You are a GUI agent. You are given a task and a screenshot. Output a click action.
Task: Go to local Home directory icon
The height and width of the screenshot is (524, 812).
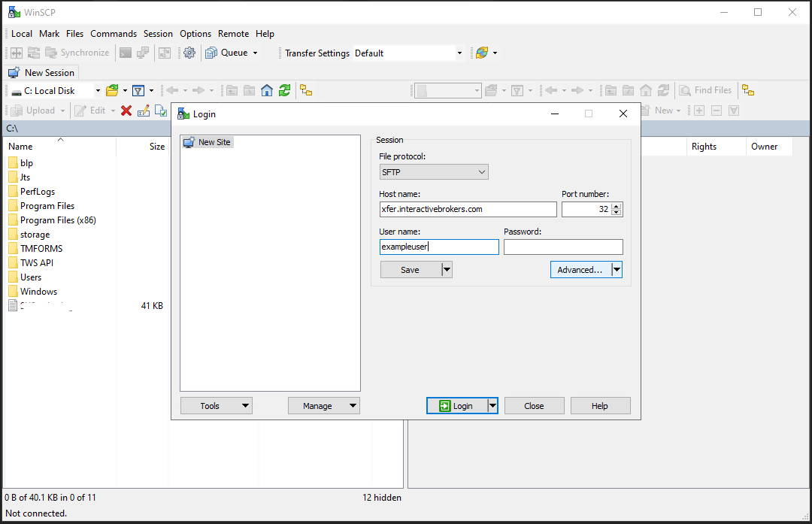click(x=267, y=91)
